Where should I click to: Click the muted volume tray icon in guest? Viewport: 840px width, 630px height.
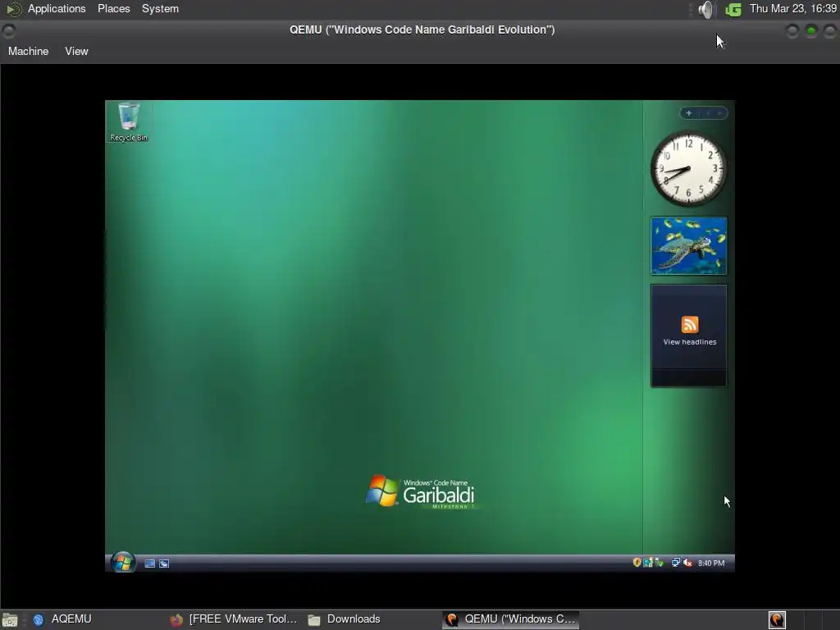688,563
